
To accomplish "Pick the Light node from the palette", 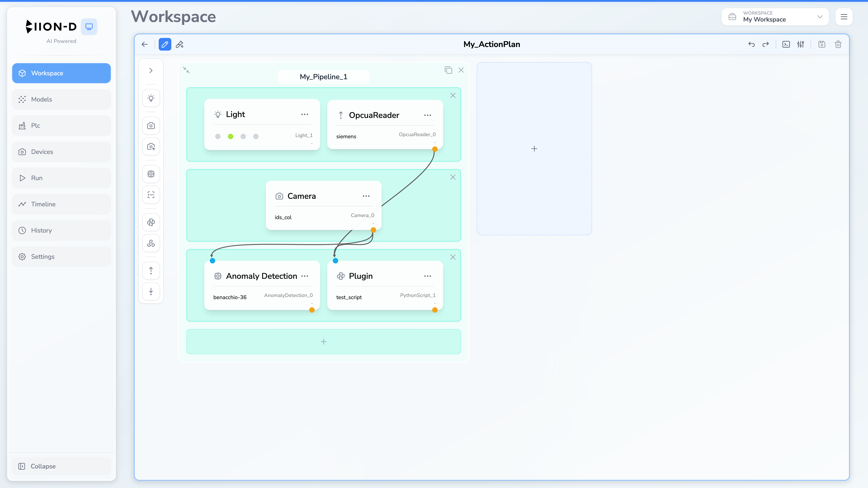I will tap(151, 98).
